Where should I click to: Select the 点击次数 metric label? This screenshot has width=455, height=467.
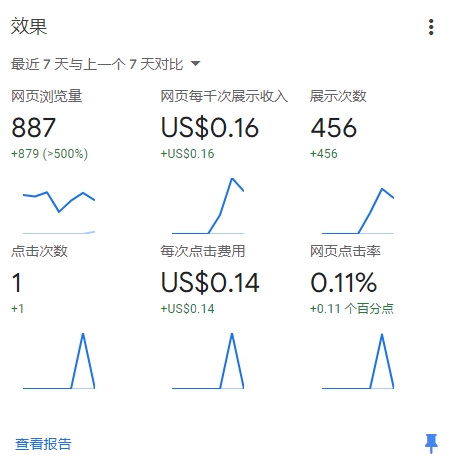tap(39, 251)
